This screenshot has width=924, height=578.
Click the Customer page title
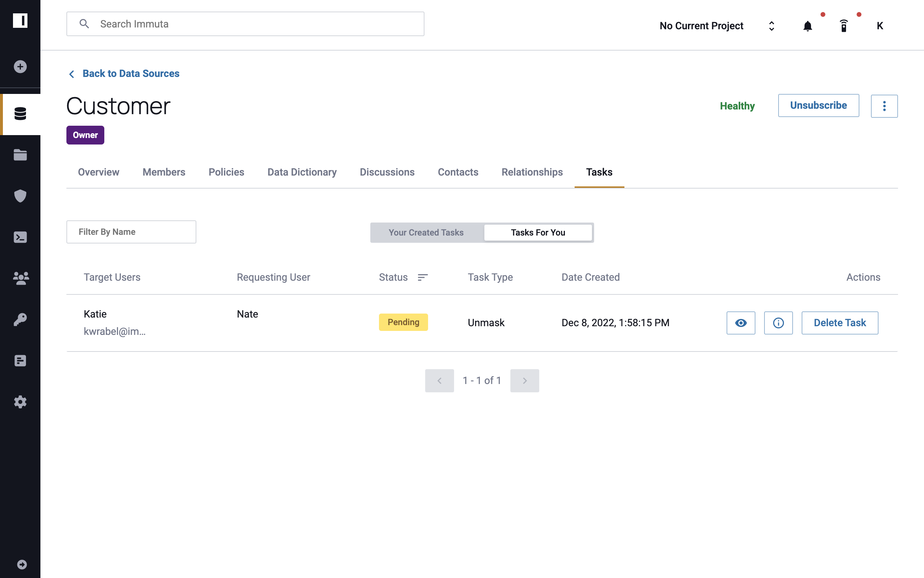pos(118,106)
